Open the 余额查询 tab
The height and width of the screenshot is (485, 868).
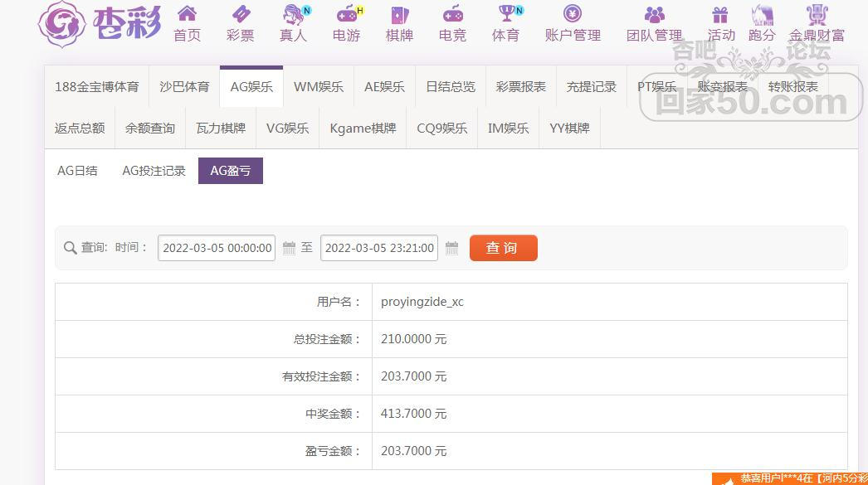pyautogui.click(x=150, y=129)
